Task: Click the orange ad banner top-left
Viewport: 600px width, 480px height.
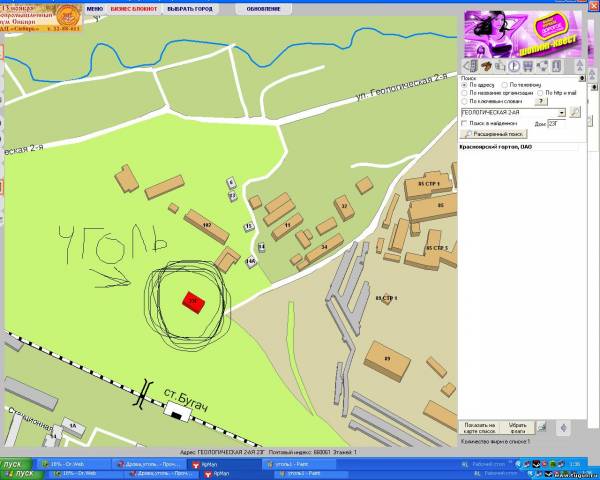Action: 41,18
